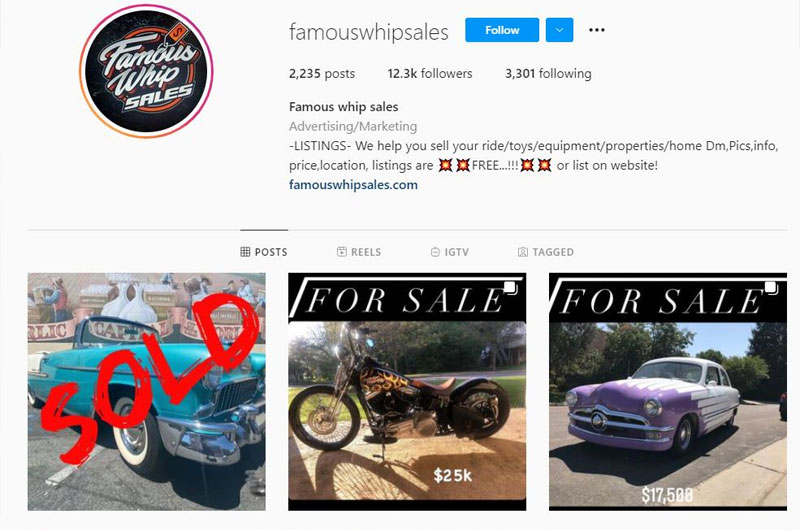The image size is (800, 530).
Task: View the 12.3k followers list
Action: [x=430, y=73]
